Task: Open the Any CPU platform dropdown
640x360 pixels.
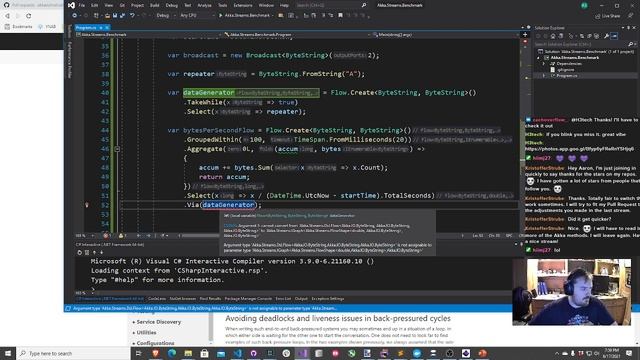Action: (197, 16)
